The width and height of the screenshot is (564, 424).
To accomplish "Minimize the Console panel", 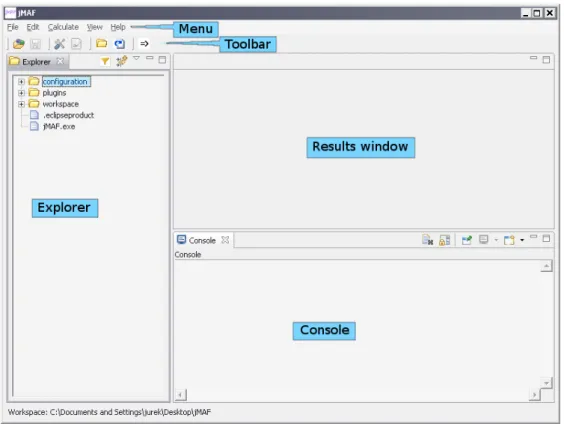I will (x=533, y=237).
